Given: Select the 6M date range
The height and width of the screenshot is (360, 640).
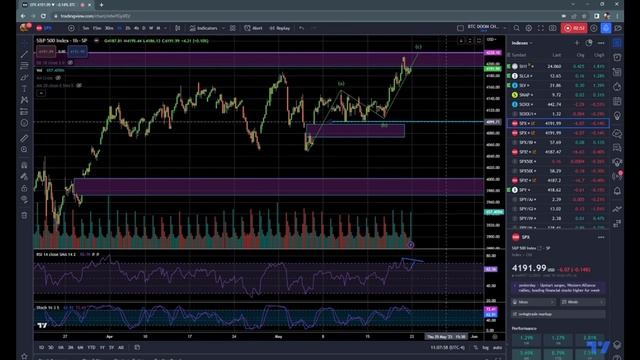Looking at the screenshot, I should pos(80,347).
